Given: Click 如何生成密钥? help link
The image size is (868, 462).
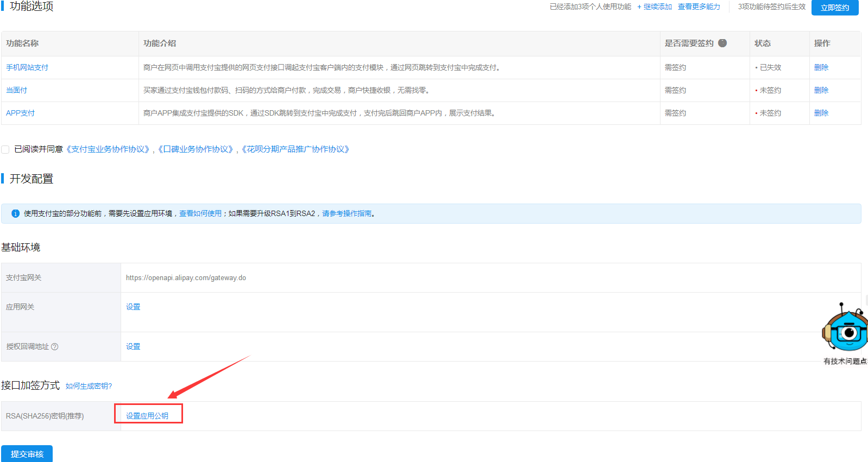Looking at the screenshot, I should tap(89, 386).
